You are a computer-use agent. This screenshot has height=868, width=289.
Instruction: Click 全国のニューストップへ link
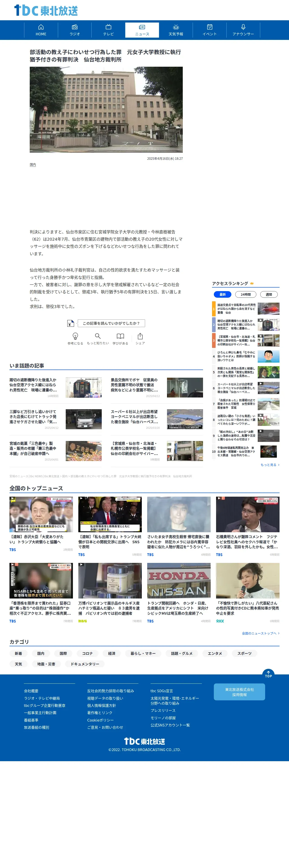tap(260, 633)
